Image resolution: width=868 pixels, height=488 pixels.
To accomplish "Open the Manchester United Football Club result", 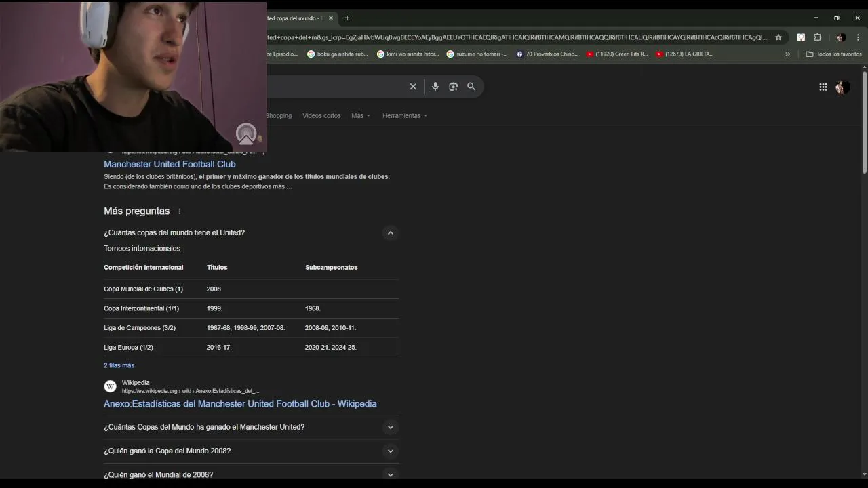I will [170, 165].
